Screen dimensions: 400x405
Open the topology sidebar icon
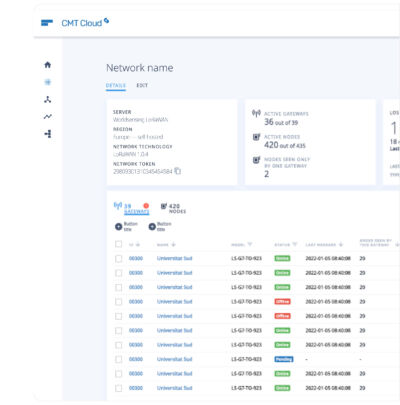tap(48, 99)
